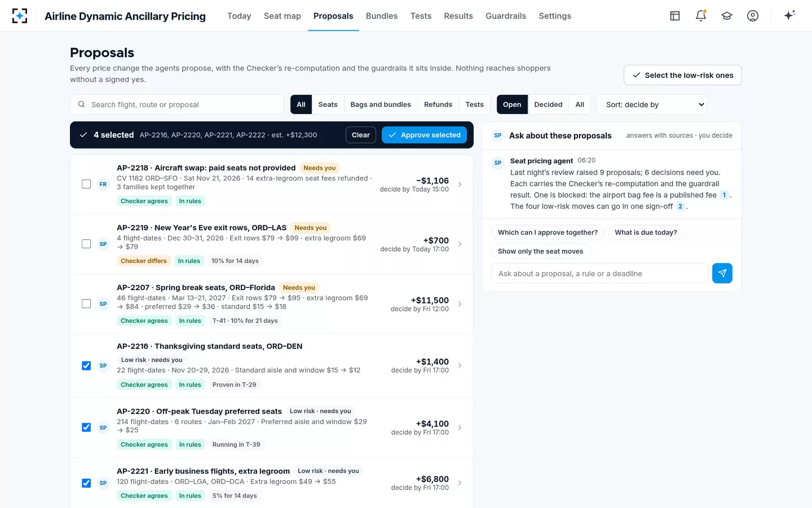Filter by Bags and bundles
The image size is (812, 508).
pos(381,104)
